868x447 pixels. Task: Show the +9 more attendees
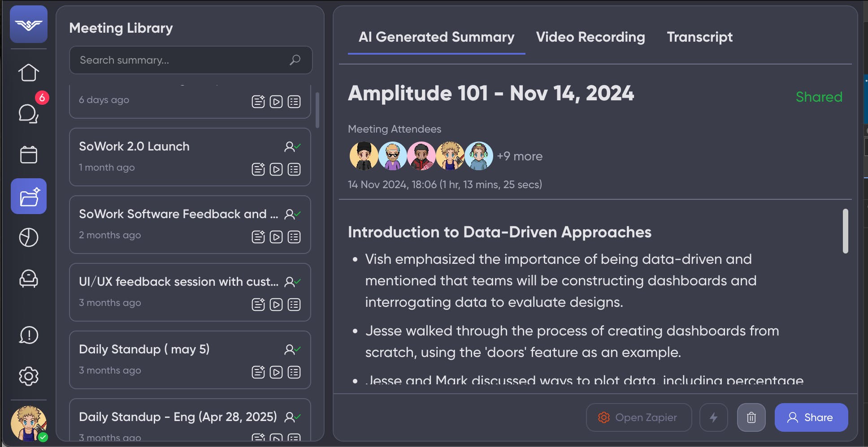520,156
